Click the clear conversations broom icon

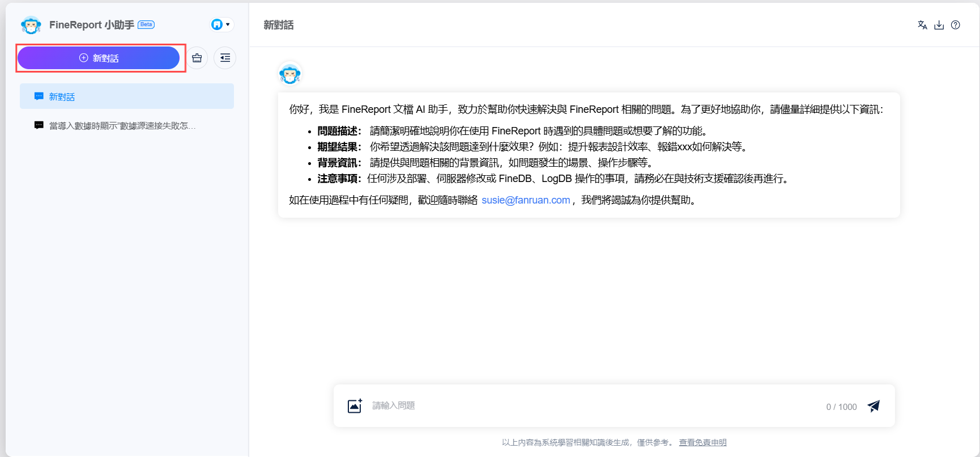(x=197, y=58)
